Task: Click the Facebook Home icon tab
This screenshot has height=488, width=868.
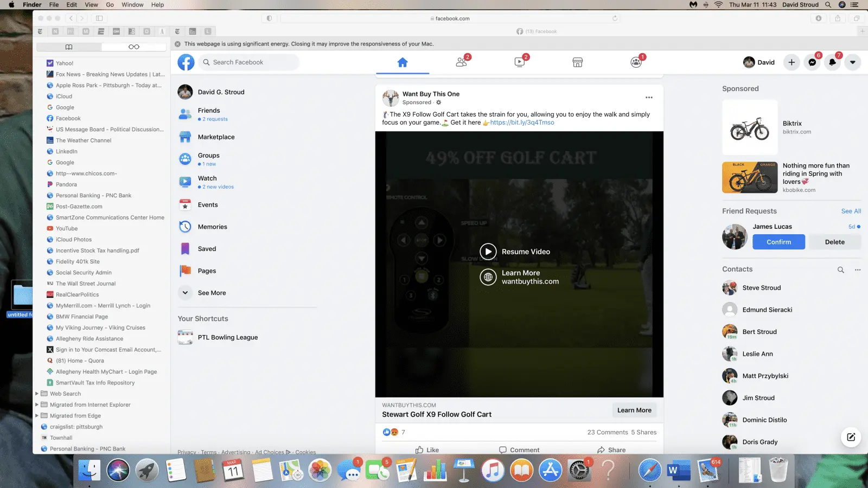Action: [x=403, y=62]
